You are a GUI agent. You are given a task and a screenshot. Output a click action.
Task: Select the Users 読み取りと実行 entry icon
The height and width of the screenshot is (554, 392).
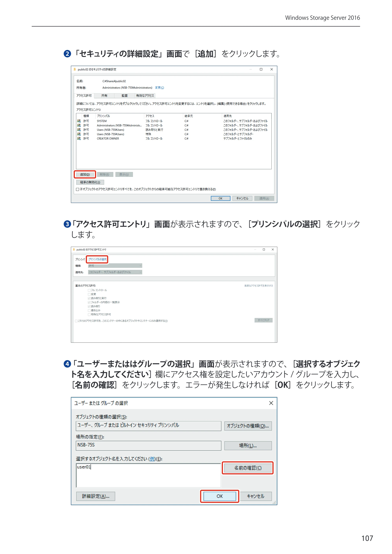pyautogui.click(x=79, y=130)
